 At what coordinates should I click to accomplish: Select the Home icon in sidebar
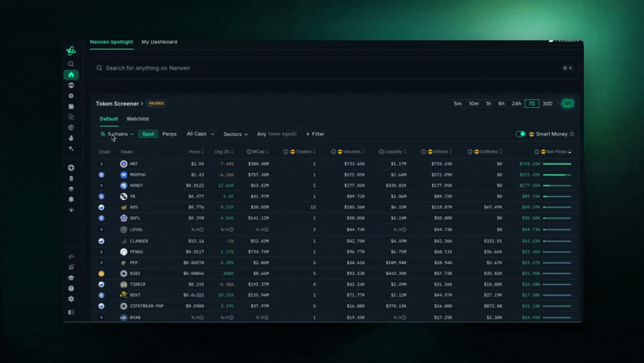(x=71, y=75)
